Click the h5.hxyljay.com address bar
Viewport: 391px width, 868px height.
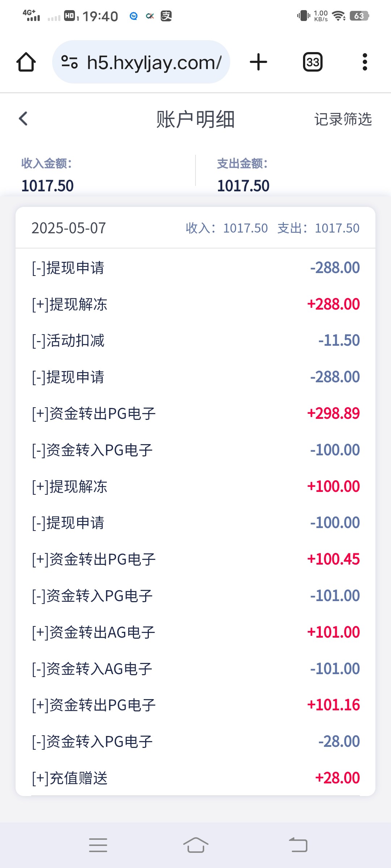[x=154, y=63]
